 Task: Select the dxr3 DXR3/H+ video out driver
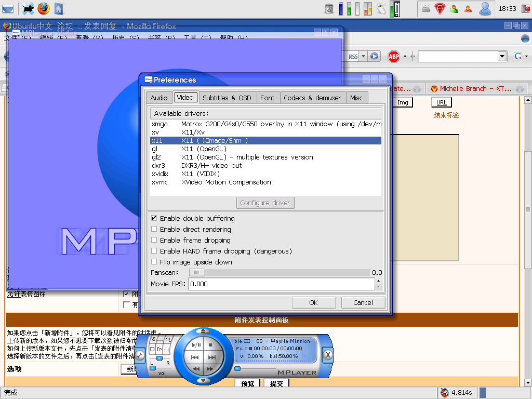[x=265, y=165]
